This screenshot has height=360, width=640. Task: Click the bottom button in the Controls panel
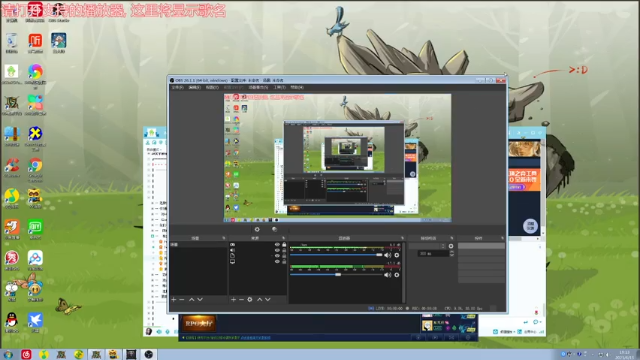[481, 280]
